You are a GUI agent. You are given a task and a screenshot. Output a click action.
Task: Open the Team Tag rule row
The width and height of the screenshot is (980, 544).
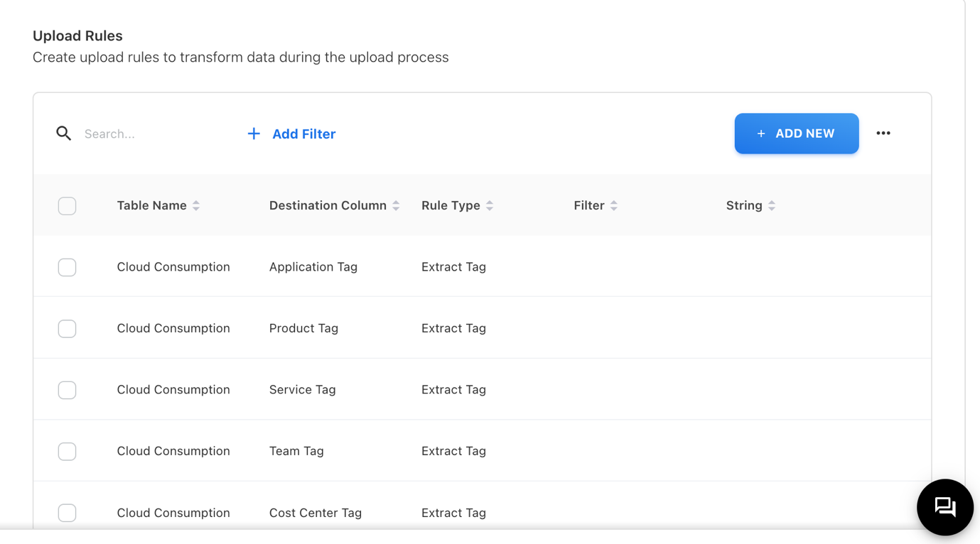[x=296, y=452]
